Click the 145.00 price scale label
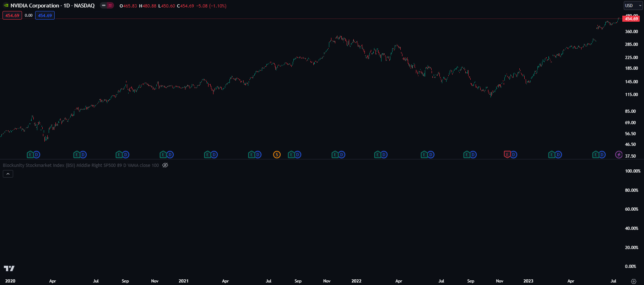Image resolution: width=644 pixels, height=285 pixels. coord(632,82)
